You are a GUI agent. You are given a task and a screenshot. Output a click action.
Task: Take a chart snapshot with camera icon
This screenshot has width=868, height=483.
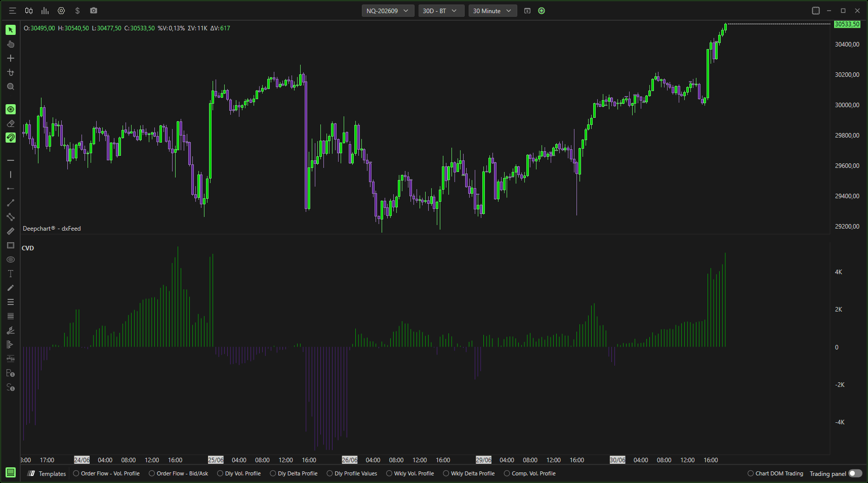(x=94, y=11)
